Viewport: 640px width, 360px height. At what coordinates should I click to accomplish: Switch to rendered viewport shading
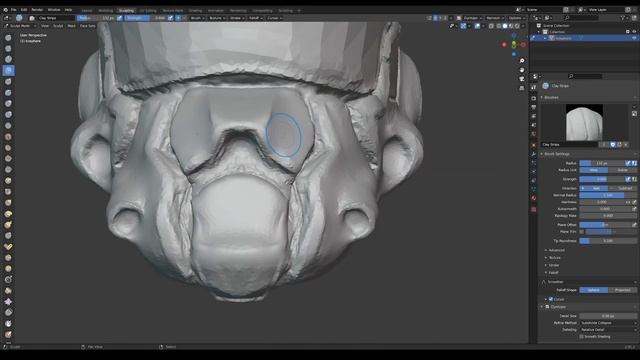(517, 26)
